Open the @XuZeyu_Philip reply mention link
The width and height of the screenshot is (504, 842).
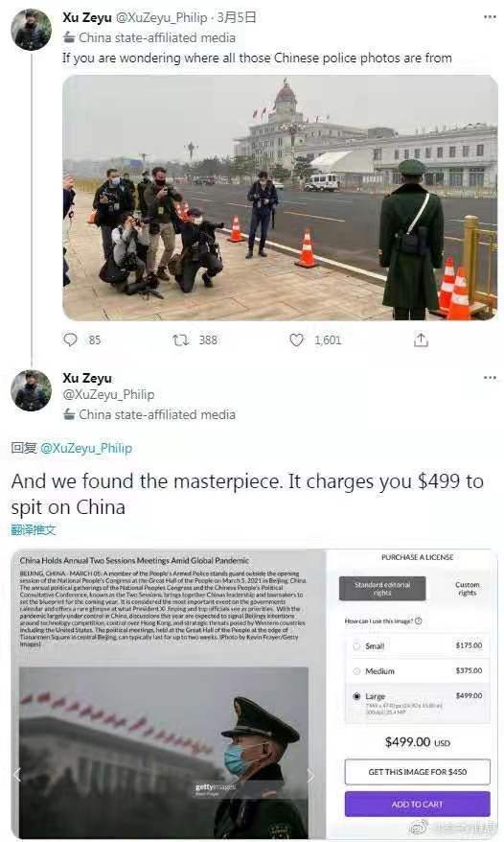pos(86,448)
